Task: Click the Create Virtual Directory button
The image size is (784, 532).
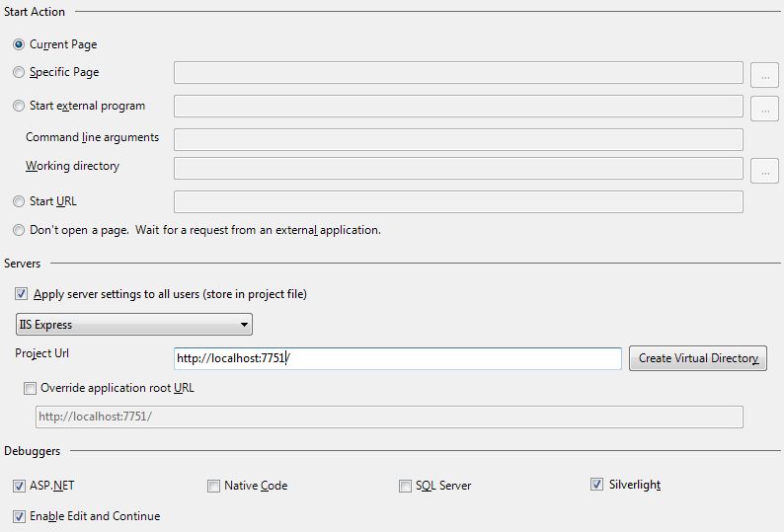Action: click(698, 358)
